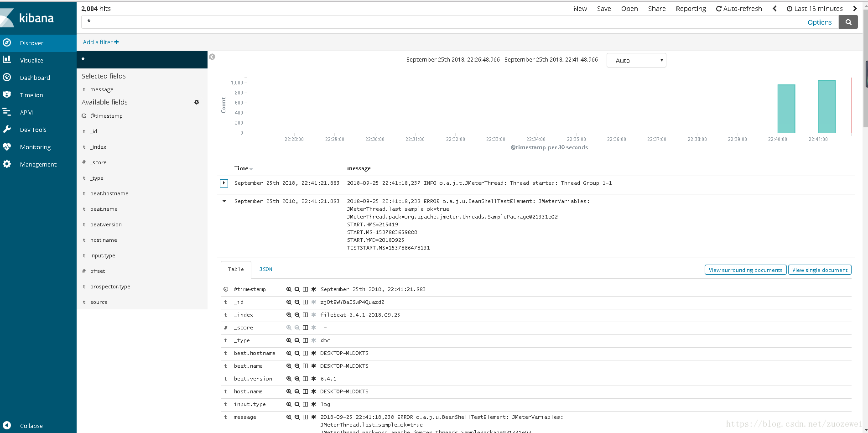The width and height of the screenshot is (868, 433).
Task: Filter for message field present
Action: 314,417
